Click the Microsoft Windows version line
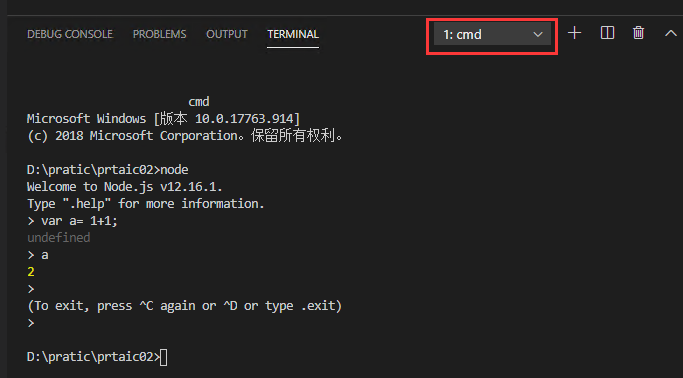Screen dimensions: 683x378 tap(163, 118)
